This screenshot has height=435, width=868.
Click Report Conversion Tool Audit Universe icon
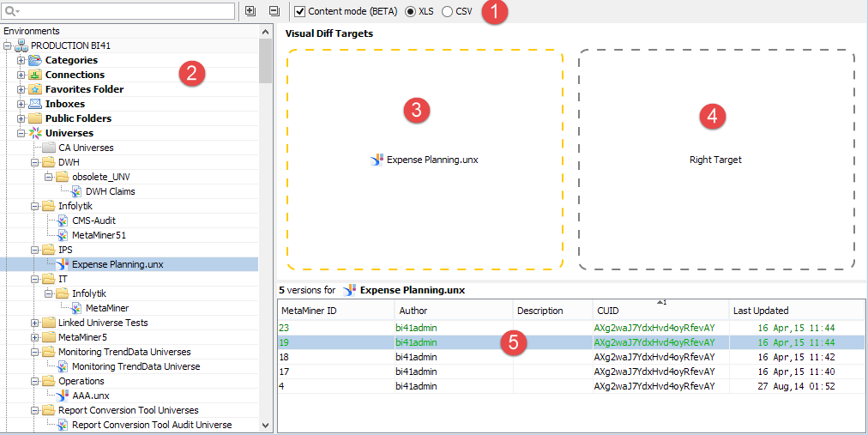coord(63,425)
